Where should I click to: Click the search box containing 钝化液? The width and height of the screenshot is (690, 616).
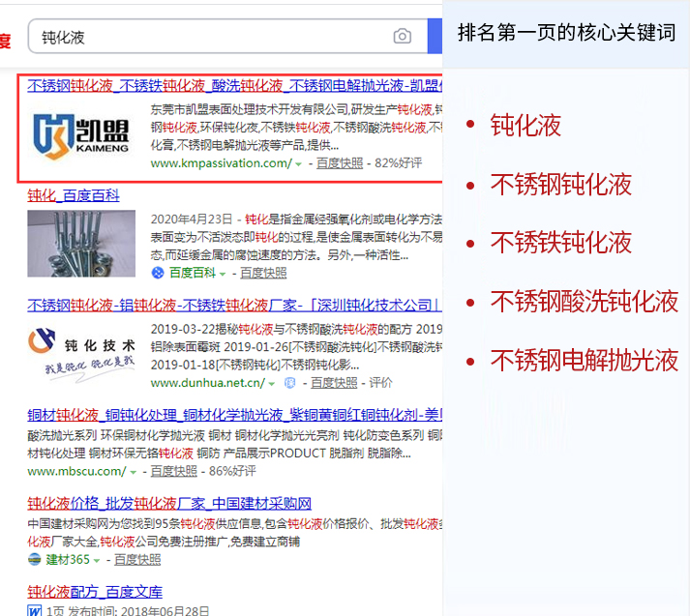point(227,37)
